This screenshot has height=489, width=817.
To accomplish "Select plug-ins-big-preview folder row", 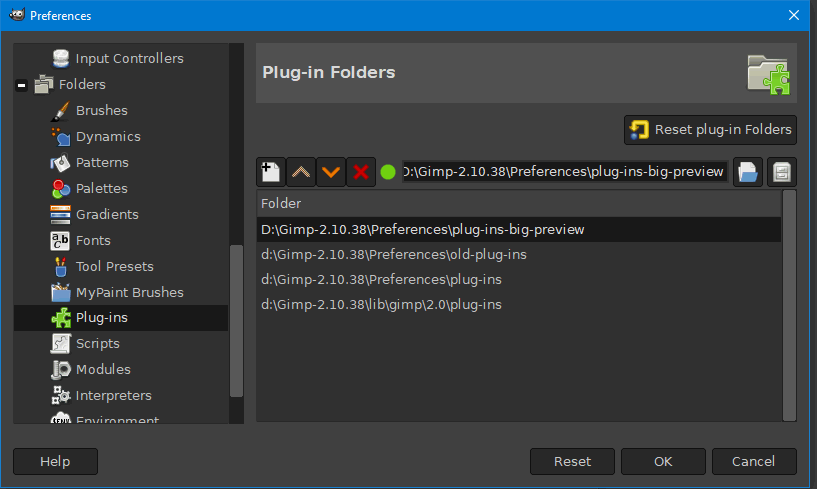I will (x=518, y=229).
